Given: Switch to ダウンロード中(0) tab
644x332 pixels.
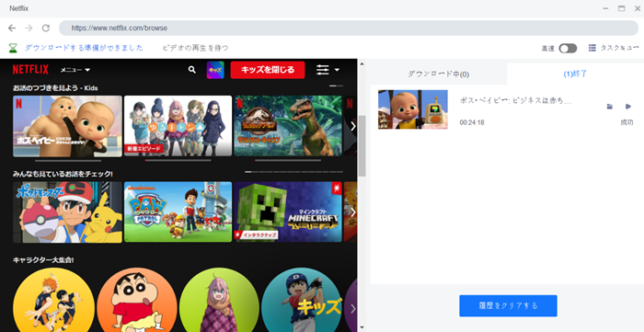Looking at the screenshot, I should click(438, 74).
